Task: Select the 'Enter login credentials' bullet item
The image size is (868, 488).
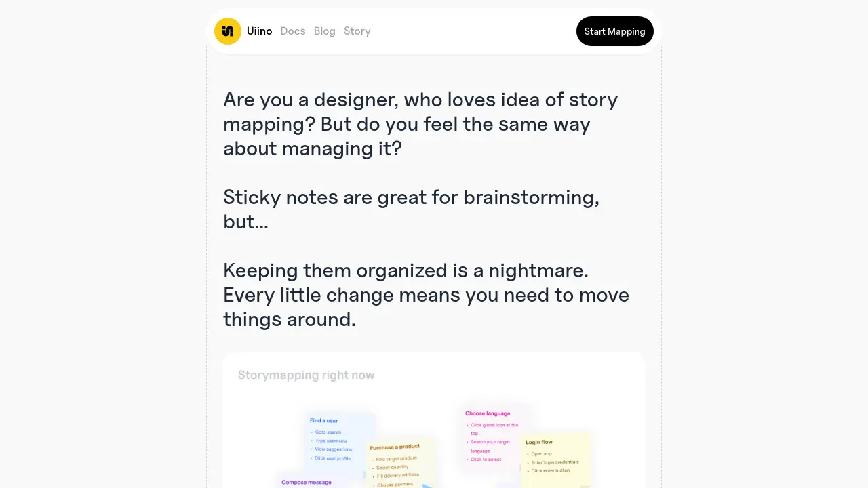Action: click(555, 462)
